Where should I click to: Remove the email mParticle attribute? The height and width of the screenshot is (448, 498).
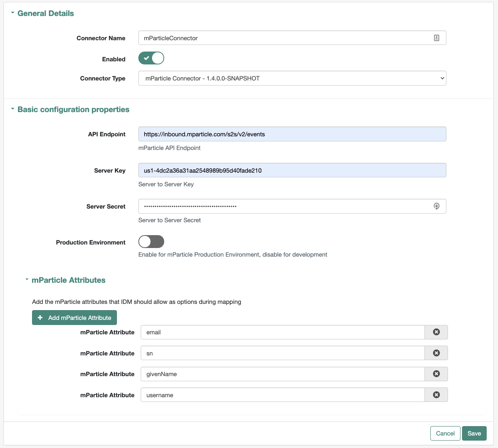[x=436, y=332]
